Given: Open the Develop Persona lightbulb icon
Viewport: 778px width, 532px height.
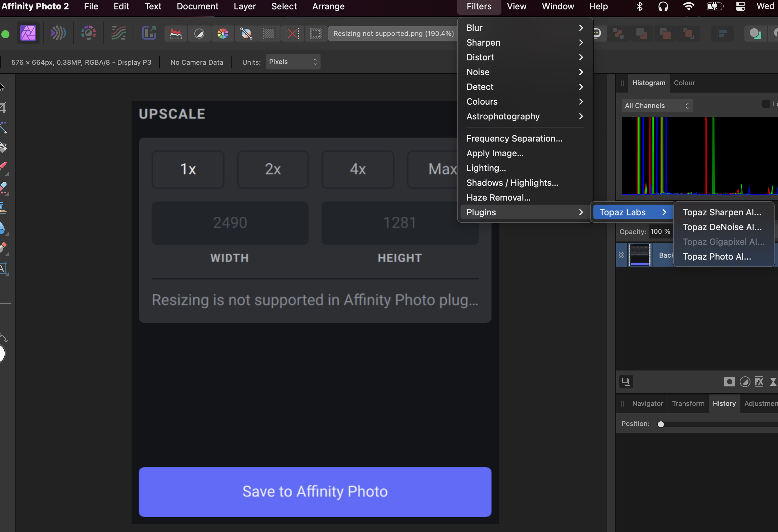Looking at the screenshot, I should coord(89,33).
